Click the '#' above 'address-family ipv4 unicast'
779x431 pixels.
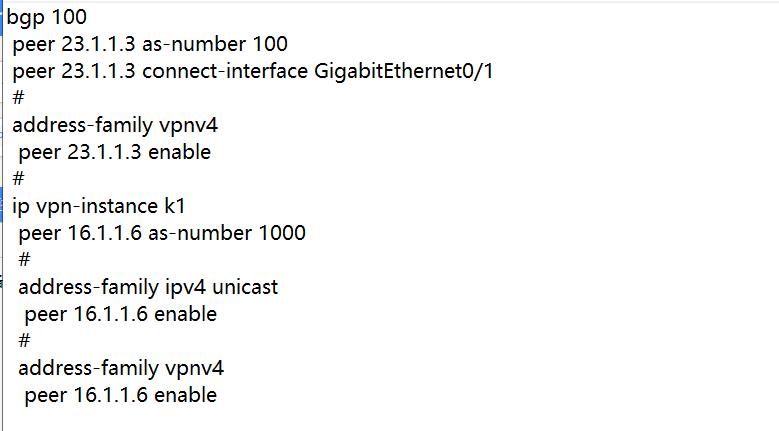(x=24, y=260)
